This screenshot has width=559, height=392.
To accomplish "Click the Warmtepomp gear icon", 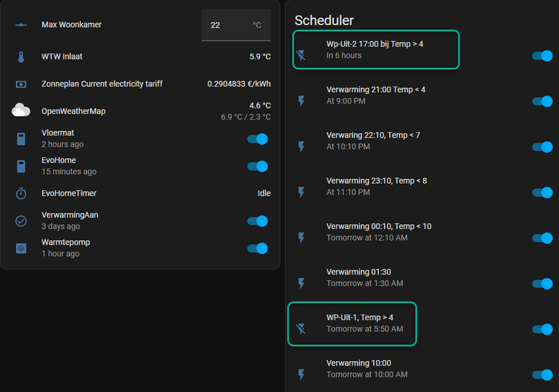I will coord(21,248).
